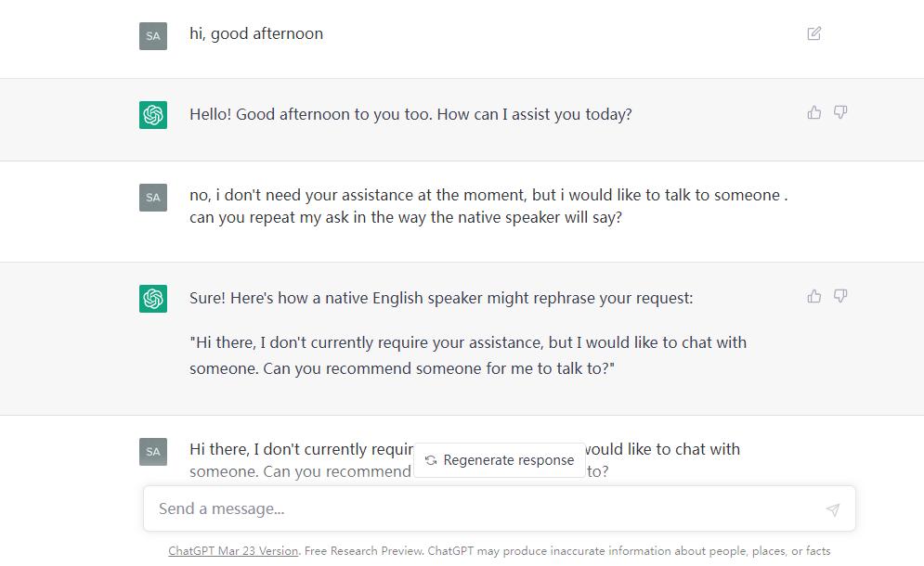Click the send message arrow icon

(832, 509)
